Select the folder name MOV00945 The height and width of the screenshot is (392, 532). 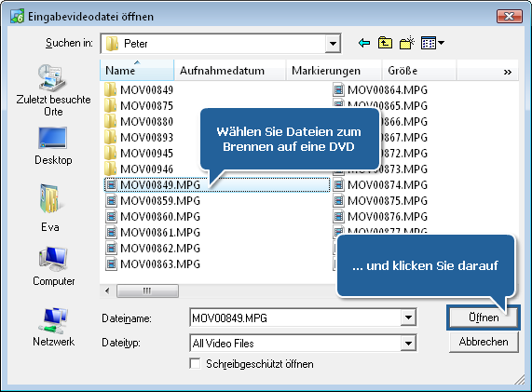146,154
